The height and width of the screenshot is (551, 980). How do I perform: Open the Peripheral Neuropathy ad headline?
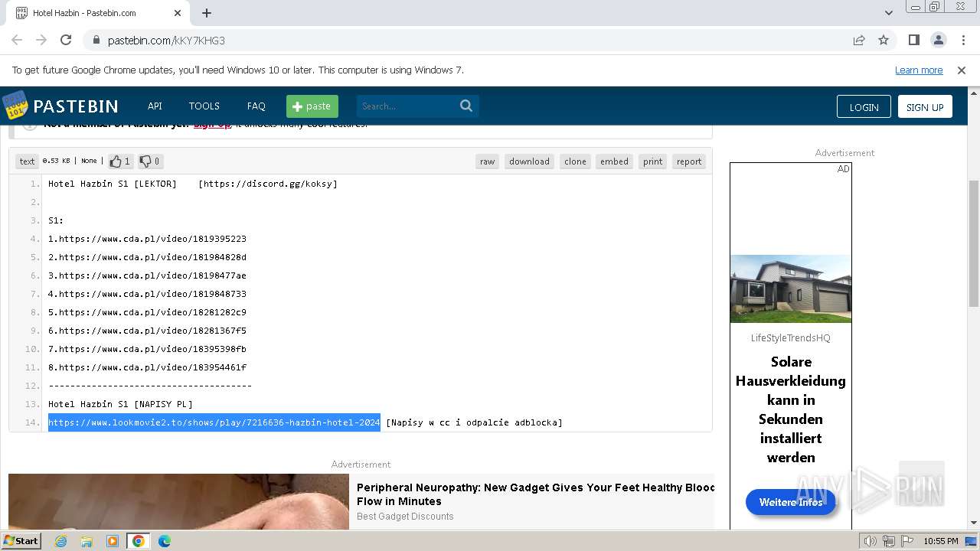click(x=535, y=494)
